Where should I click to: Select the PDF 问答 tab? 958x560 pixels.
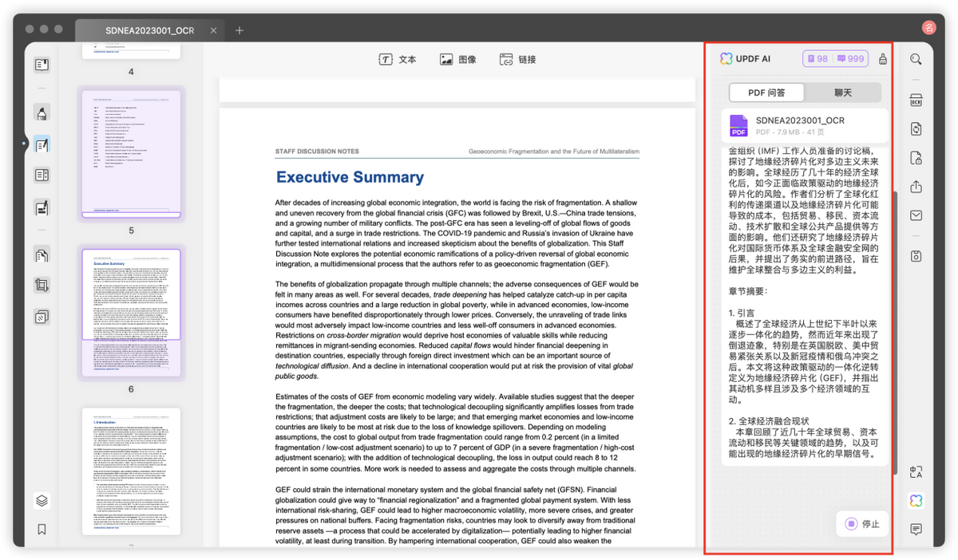766,93
